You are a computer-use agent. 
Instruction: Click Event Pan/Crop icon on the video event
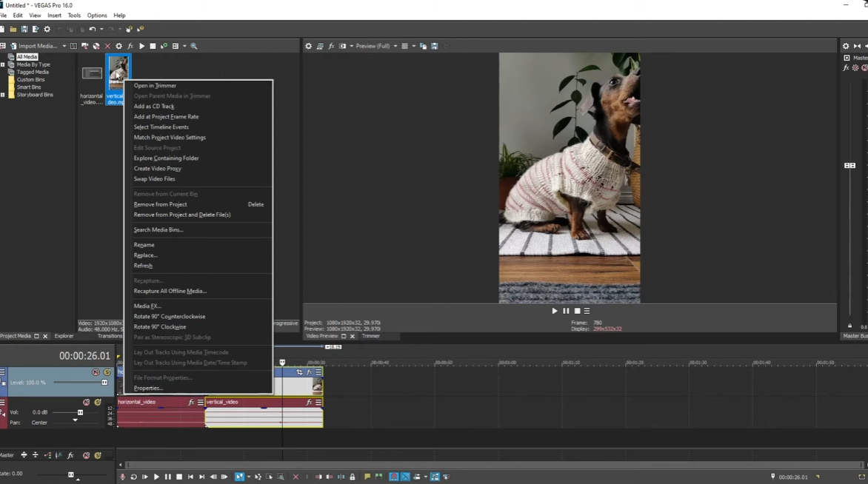(x=299, y=372)
